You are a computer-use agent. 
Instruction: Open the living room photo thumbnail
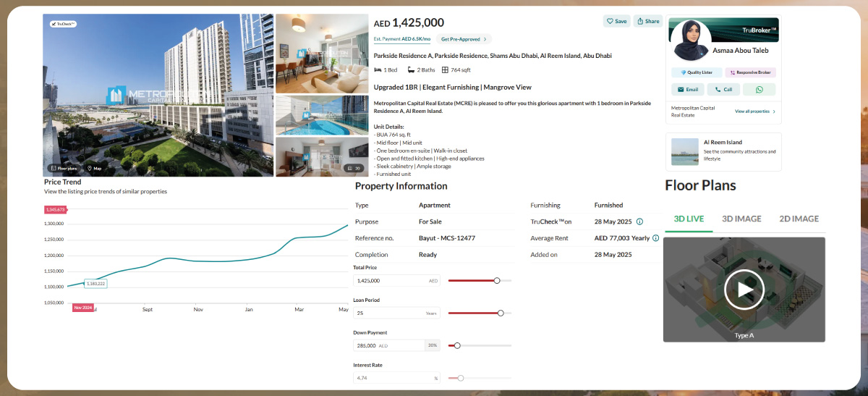click(322, 52)
